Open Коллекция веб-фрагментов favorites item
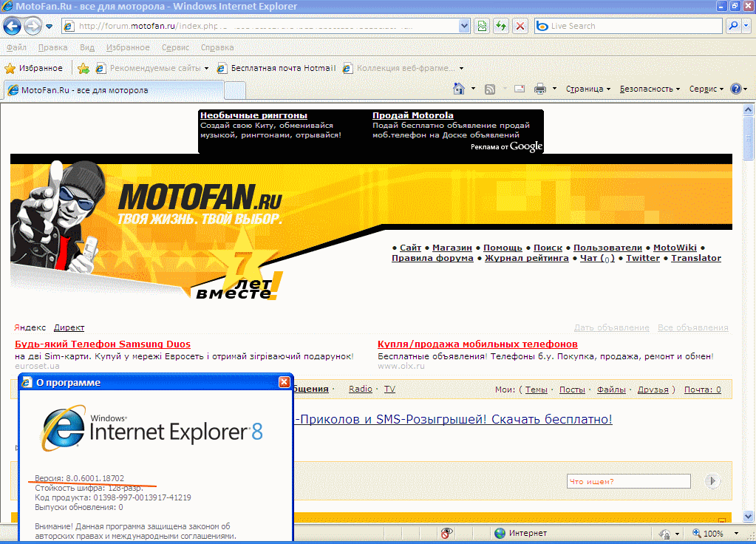The image size is (756, 544). point(403,68)
